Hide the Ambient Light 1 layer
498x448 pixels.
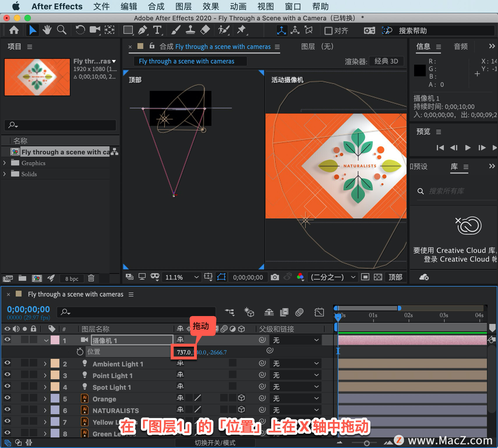[7, 363]
